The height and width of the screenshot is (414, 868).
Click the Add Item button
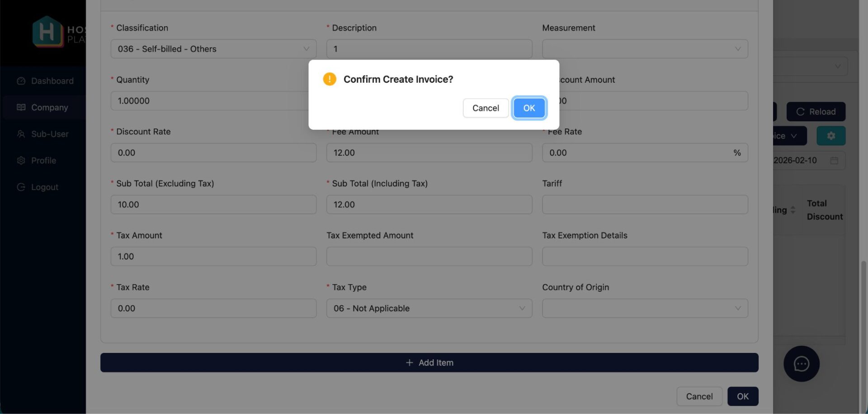click(x=429, y=362)
